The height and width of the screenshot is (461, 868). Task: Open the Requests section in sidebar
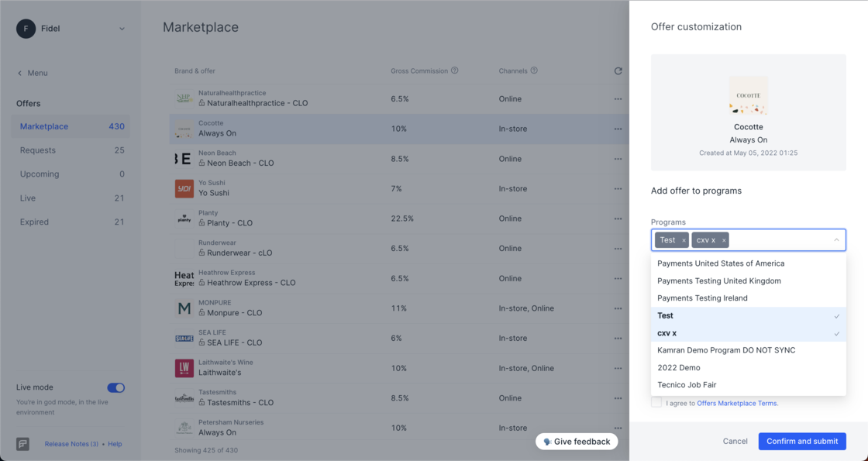click(x=38, y=150)
